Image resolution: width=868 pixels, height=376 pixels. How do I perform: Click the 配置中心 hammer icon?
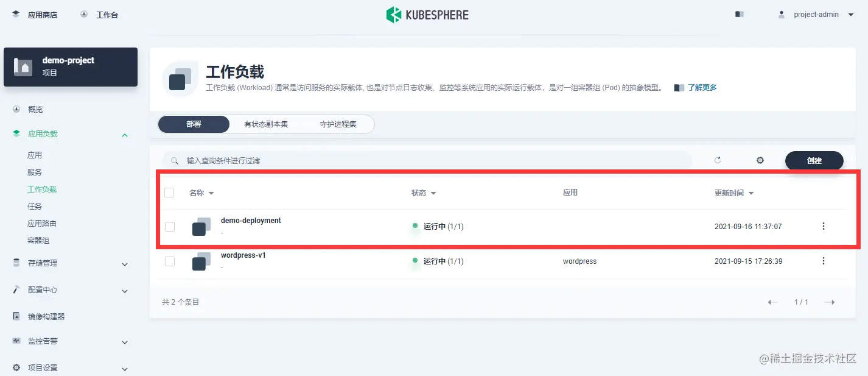[x=16, y=289]
